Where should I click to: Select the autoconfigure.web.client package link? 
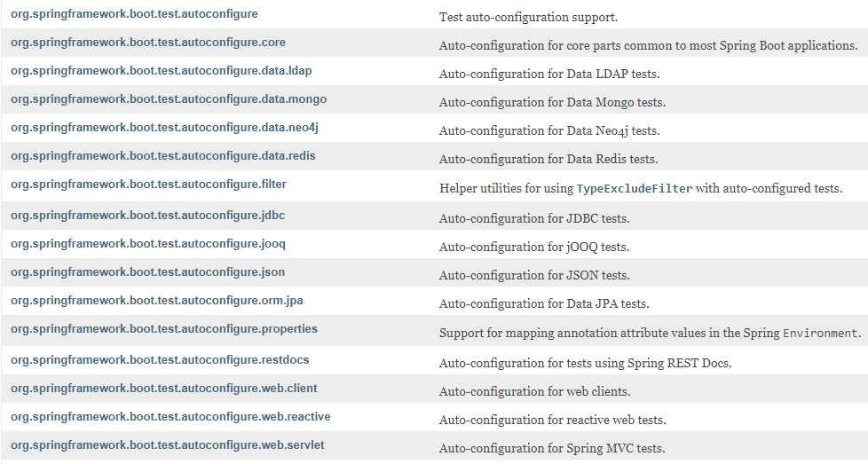pos(164,389)
